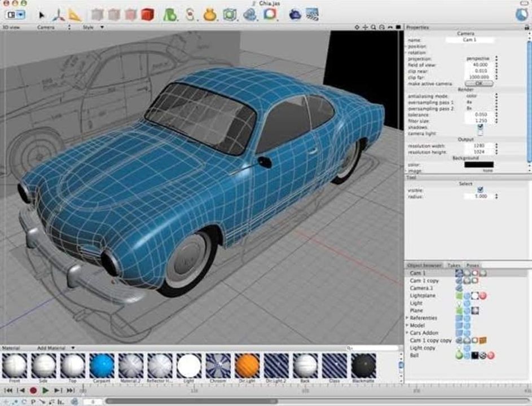Viewport: 532px width, 406px height.
Task: Select the Cam 1 copy object
Action: pos(424,281)
